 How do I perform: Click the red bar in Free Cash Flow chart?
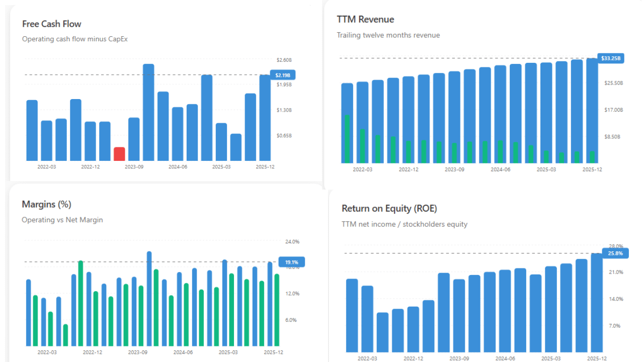[x=119, y=154]
